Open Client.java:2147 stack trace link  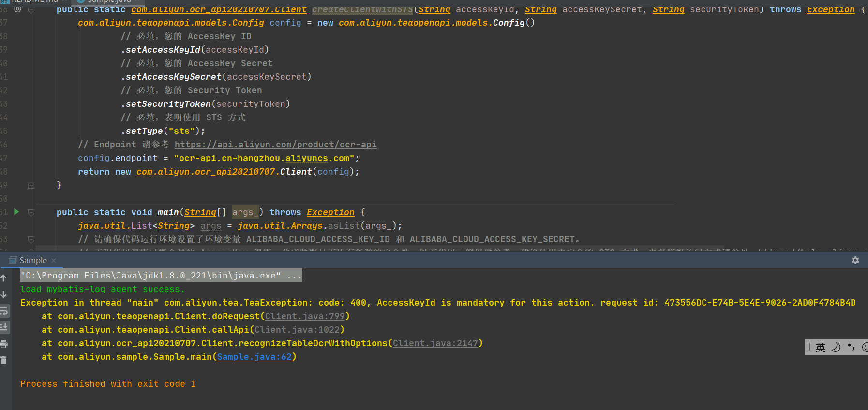[435, 343]
